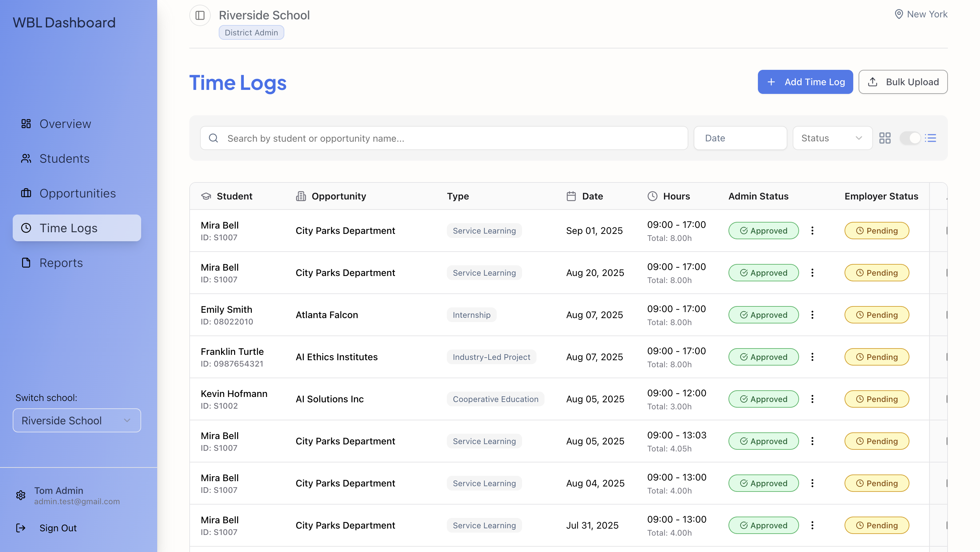Flip the view mode toggle switch
Viewport: 980px width, 552px height.
tap(911, 138)
